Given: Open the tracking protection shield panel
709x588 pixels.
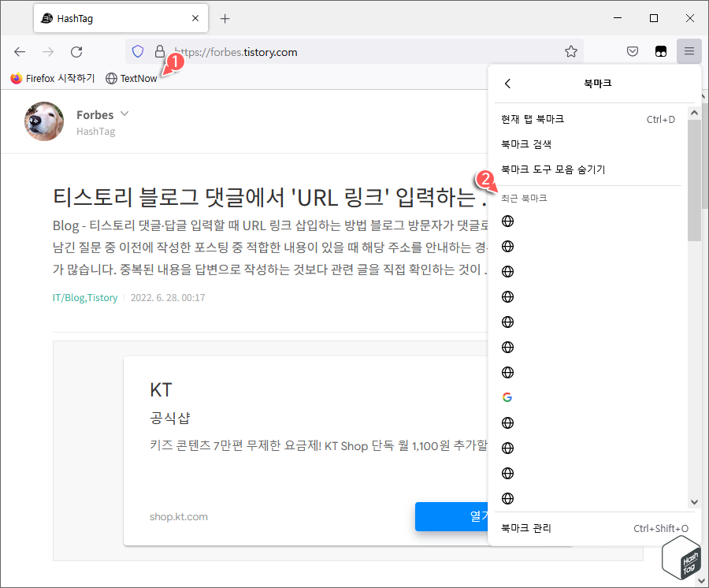Looking at the screenshot, I should click(x=138, y=51).
